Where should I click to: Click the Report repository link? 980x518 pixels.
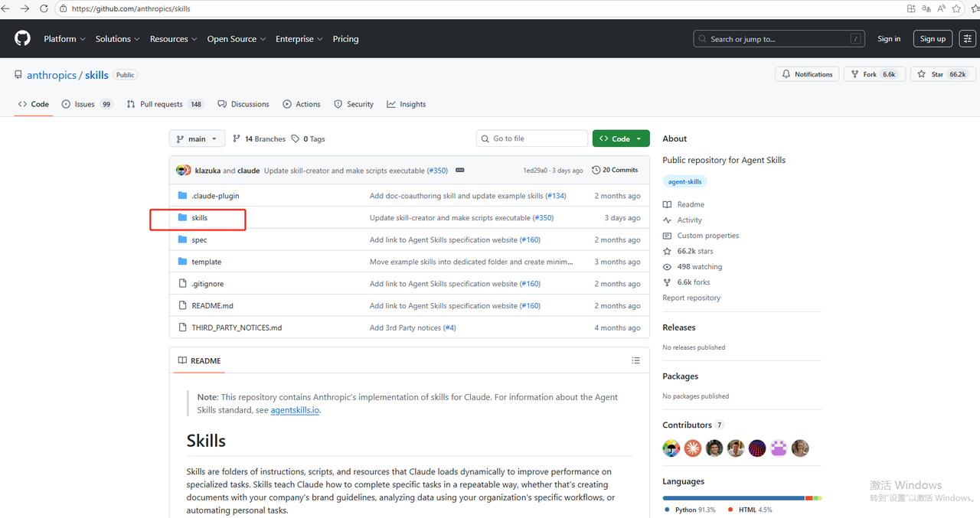click(x=691, y=298)
